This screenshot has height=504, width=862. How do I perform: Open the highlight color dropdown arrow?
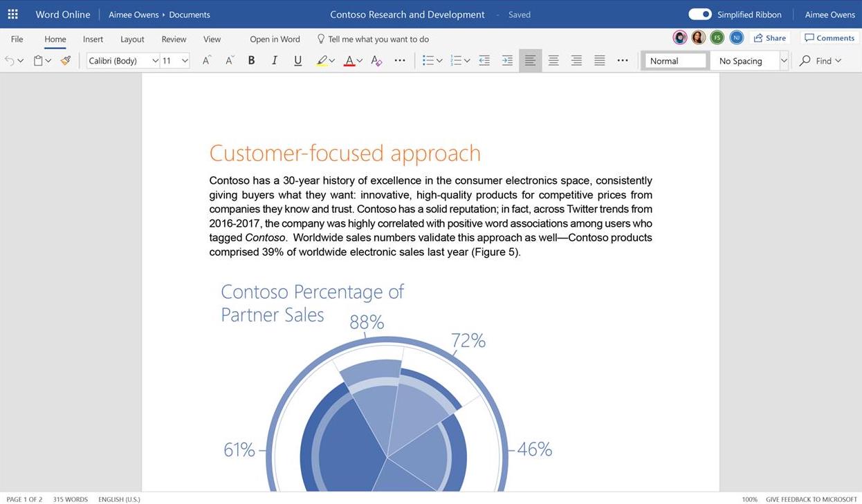pos(332,61)
